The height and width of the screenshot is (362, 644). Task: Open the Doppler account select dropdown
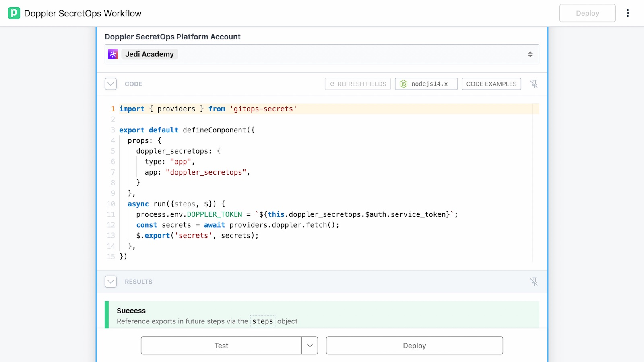(x=322, y=54)
